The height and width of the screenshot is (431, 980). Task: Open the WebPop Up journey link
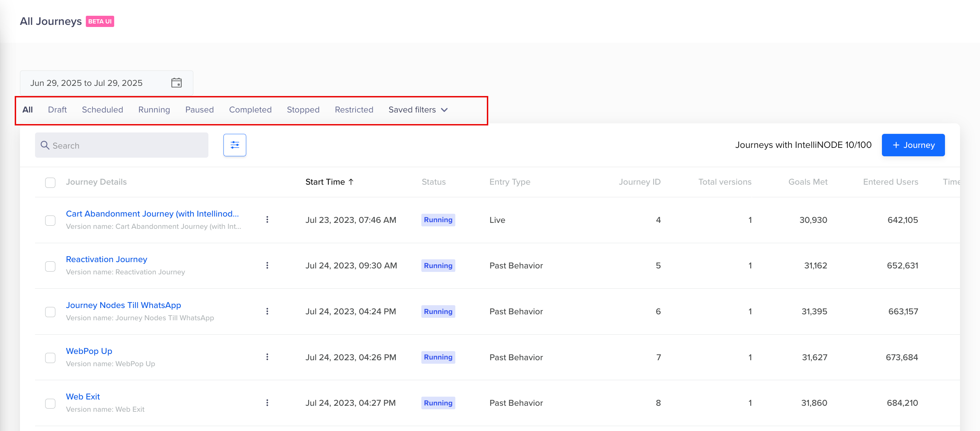tap(89, 351)
